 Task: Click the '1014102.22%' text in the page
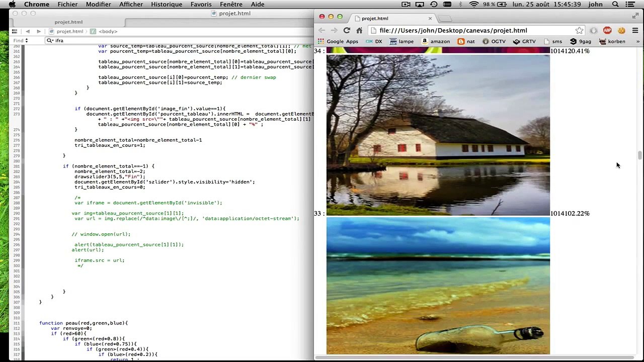(570, 213)
